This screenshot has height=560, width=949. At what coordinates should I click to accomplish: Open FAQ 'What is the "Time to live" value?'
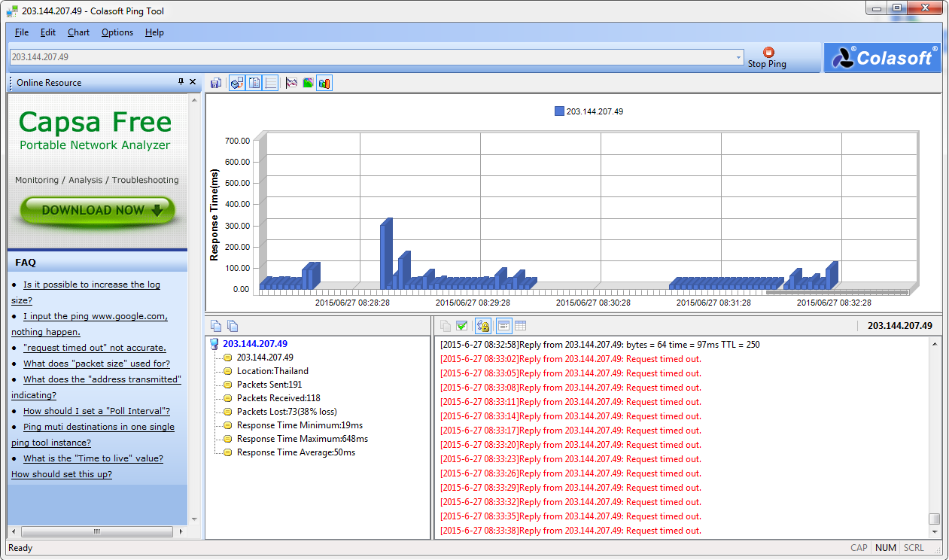click(93, 458)
